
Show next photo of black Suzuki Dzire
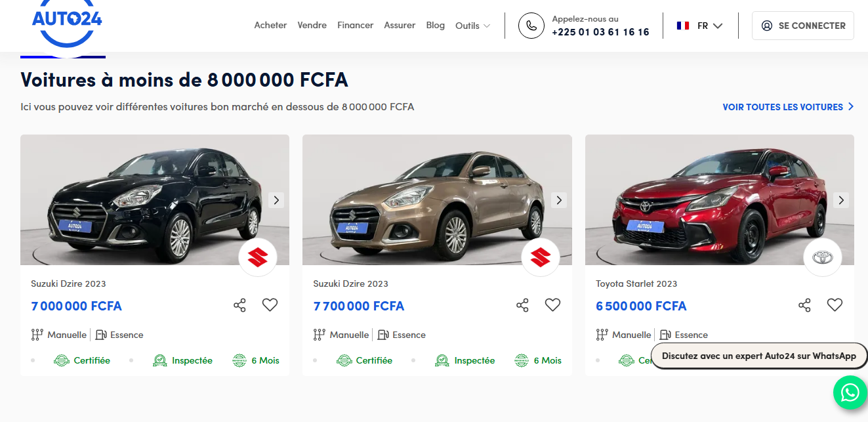coord(276,200)
